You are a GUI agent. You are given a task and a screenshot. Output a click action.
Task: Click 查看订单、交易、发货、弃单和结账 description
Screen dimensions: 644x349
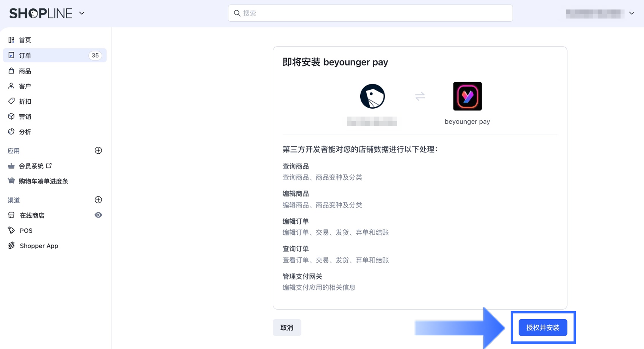pyautogui.click(x=336, y=260)
